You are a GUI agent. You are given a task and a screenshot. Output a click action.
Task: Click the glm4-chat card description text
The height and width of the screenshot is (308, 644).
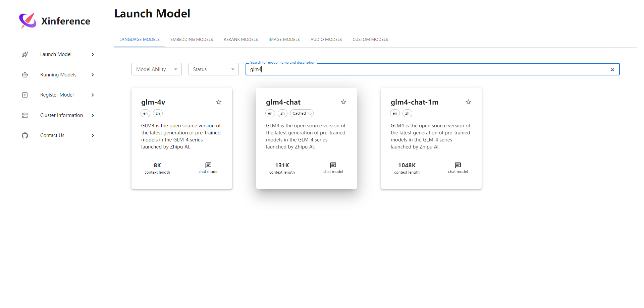coord(306,136)
